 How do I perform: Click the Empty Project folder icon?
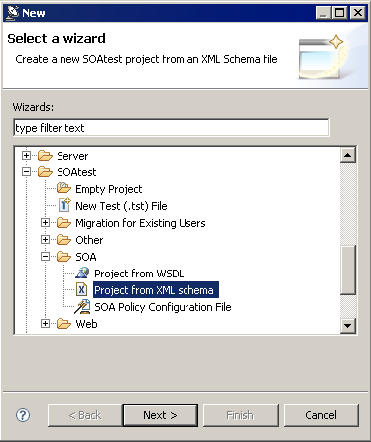pos(64,188)
